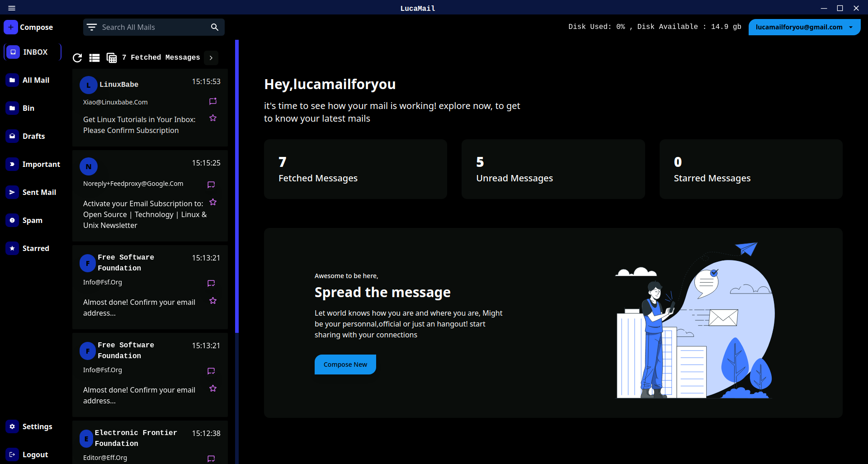Open the hamburger menu in the title bar
Screen dimensions: 868x464
click(x=12, y=8)
